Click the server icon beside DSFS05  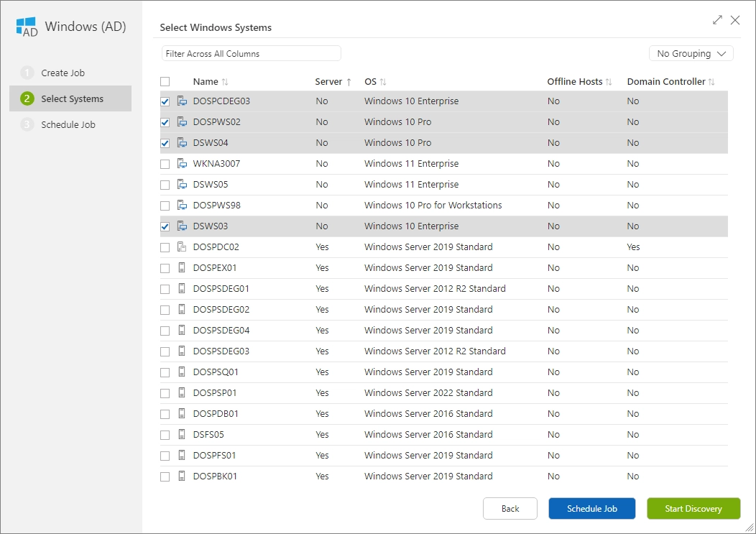coord(182,434)
